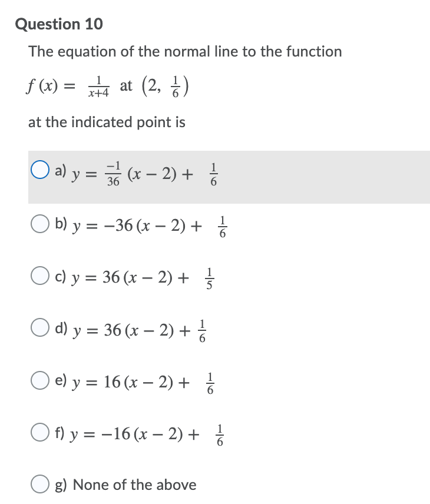Select answer choice f) y = -16(x - 2) + 1/6
The image size is (430, 504).
click(x=40, y=433)
